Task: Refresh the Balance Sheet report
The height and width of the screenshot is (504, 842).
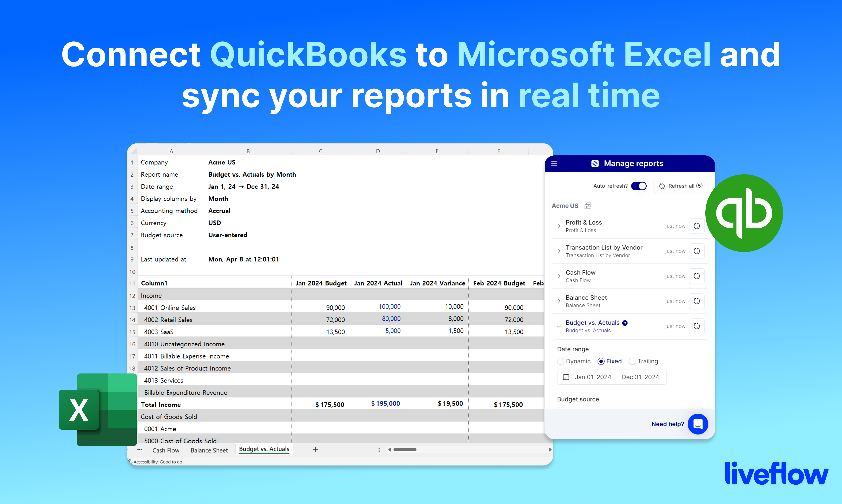Action: click(697, 301)
